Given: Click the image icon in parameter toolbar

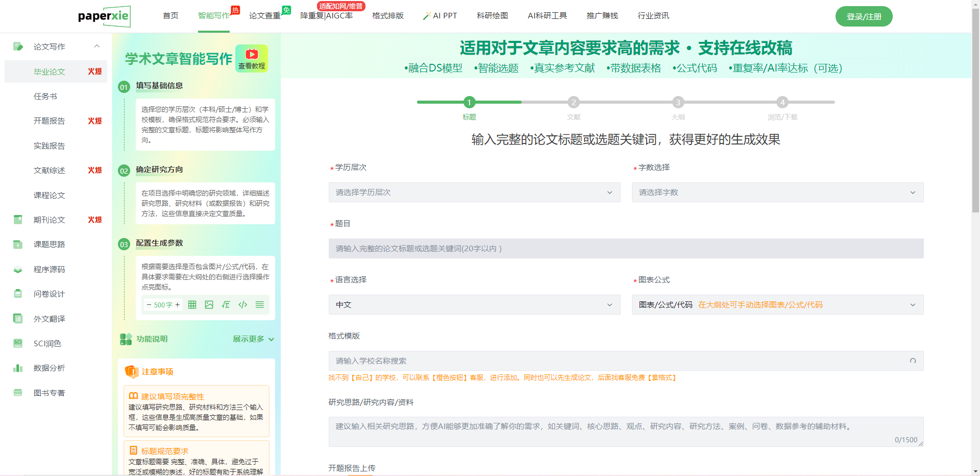Looking at the screenshot, I should [x=209, y=305].
